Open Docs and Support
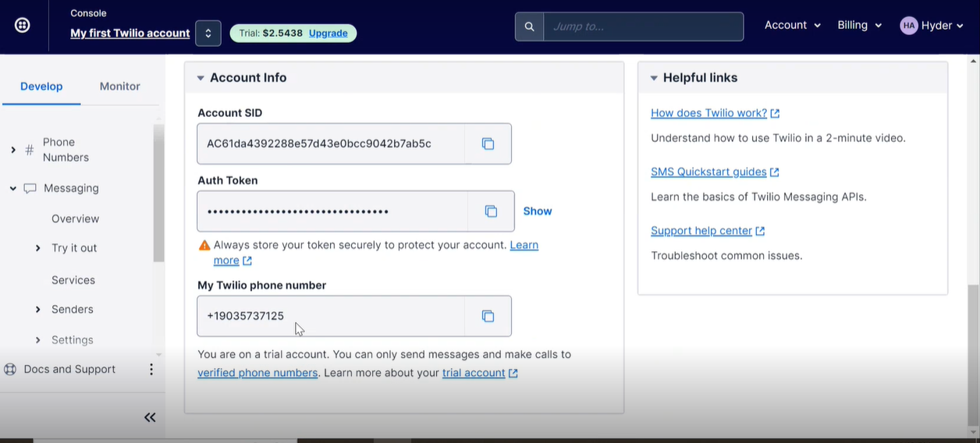This screenshot has height=443, width=980. [x=69, y=370]
